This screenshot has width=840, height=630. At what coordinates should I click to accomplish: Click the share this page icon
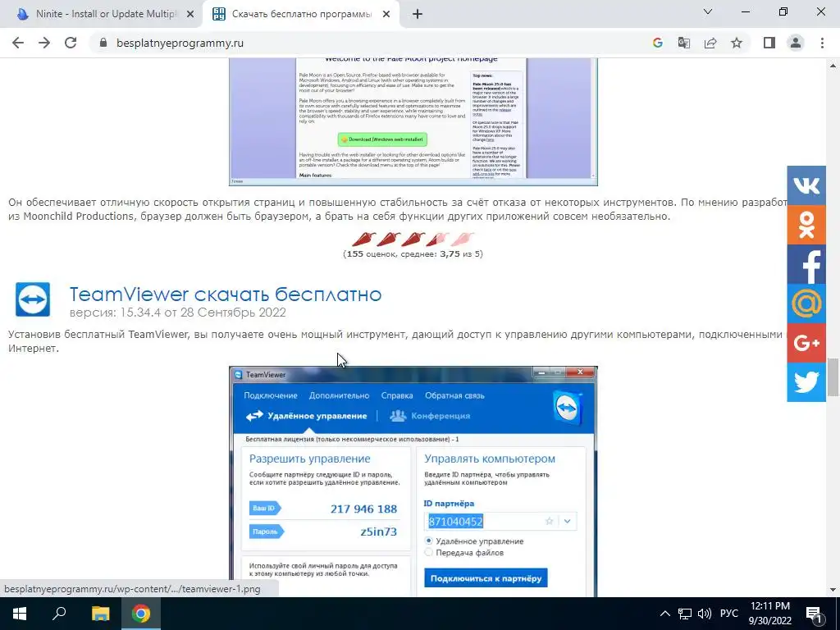pyautogui.click(x=710, y=43)
